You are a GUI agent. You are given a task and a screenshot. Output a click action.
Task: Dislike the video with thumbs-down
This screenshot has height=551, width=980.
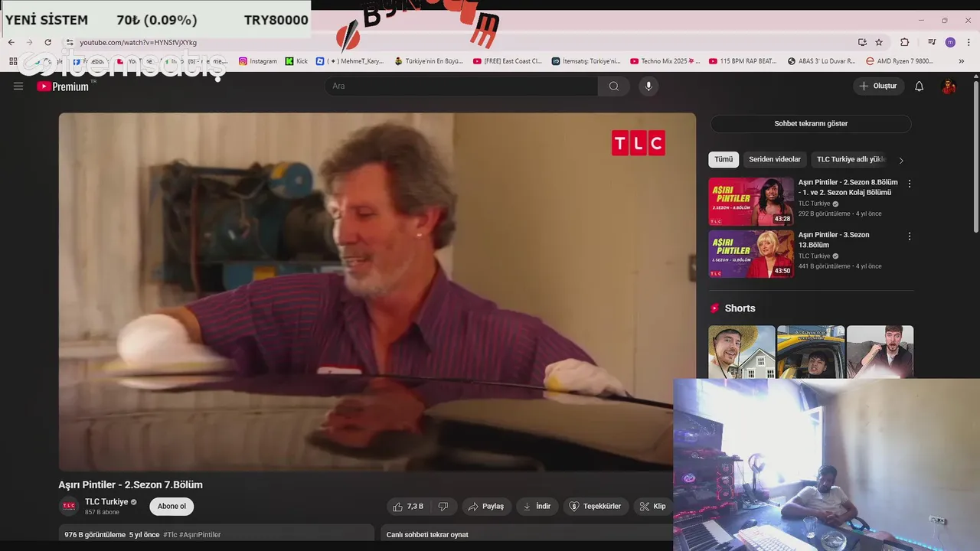[x=443, y=507]
